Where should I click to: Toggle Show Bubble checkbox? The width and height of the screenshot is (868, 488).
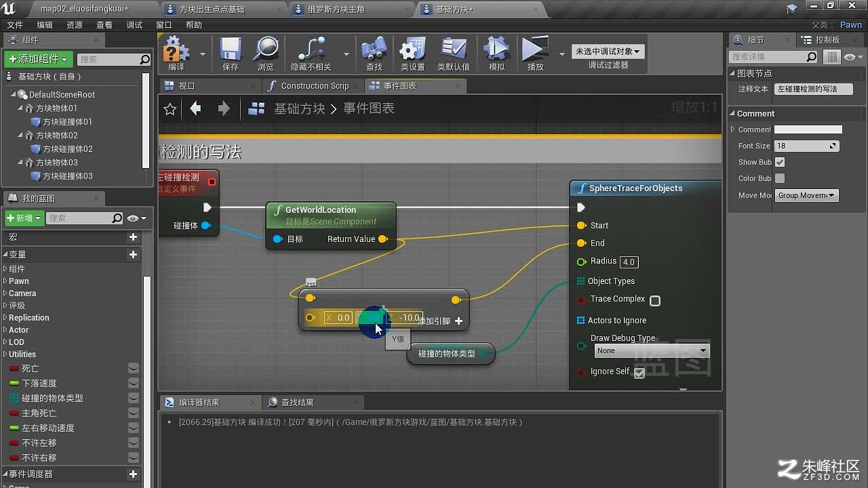(780, 162)
